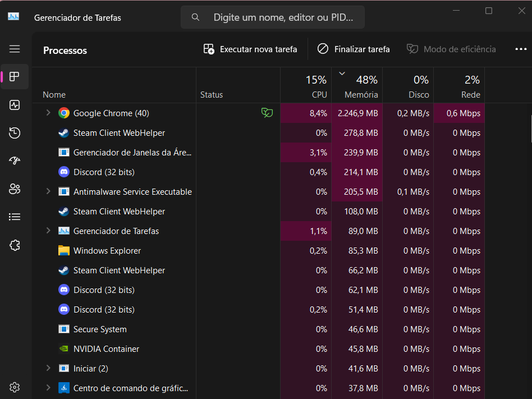Click the Windows Explorer folder icon
This screenshot has width=532, height=399.
[x=64, y=250]
